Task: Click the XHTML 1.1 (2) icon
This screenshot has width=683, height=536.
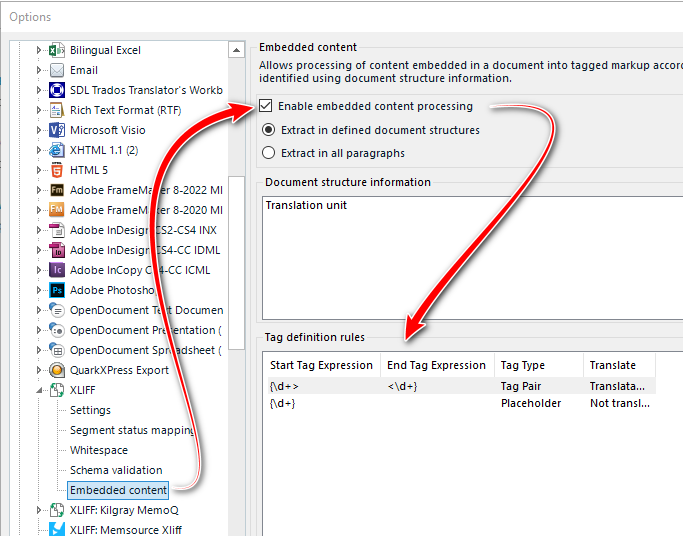Action: (x=57, y=150)
